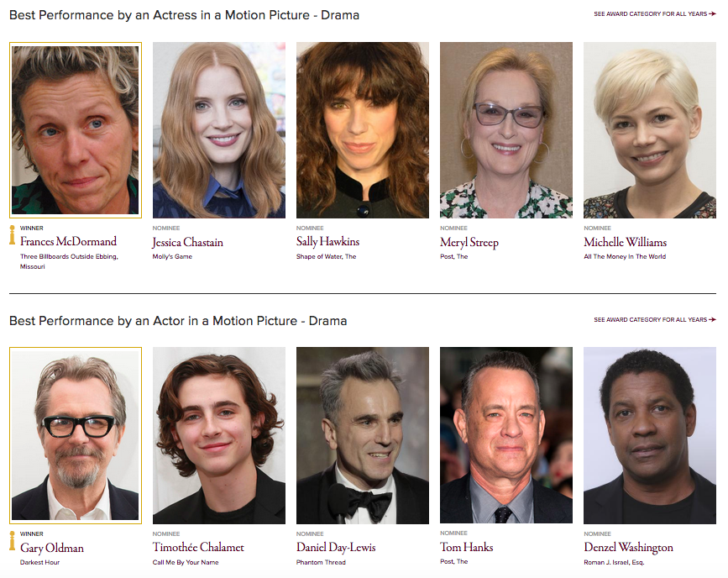Open the Jessica Chastain nominee photo
This screenshot has width=728, height=578.
(x=219, y=130)
